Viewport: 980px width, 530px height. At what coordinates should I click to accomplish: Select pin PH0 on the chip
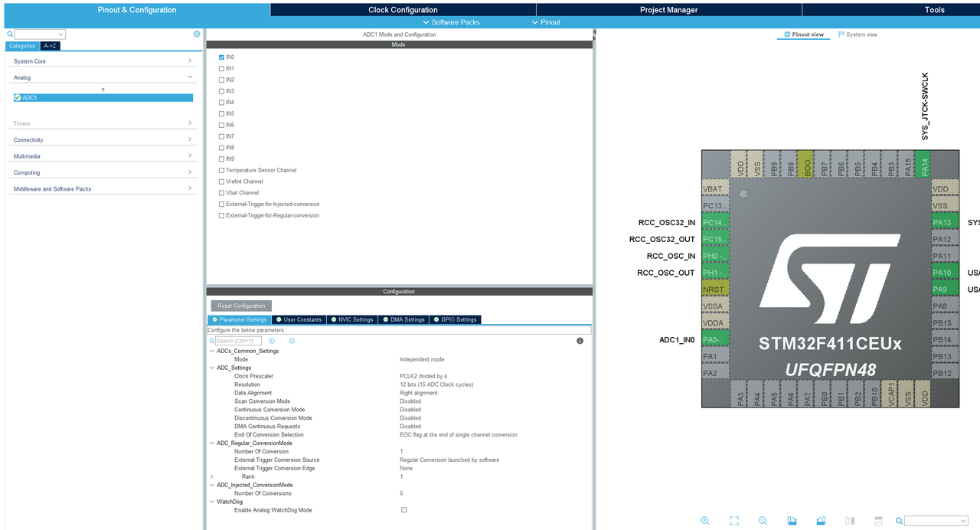click(715, 256)
